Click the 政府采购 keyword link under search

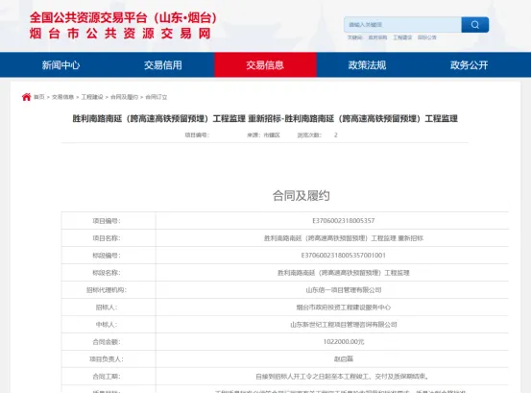[x=377, y=37]
